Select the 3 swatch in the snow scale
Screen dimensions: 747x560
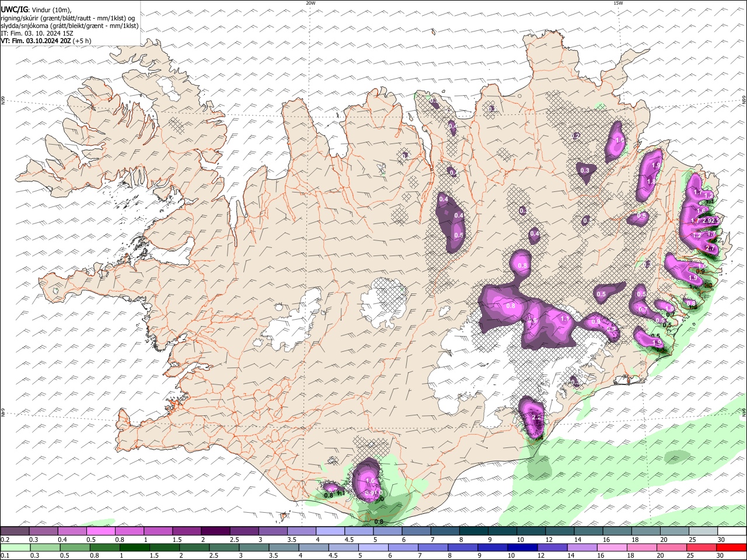click(x=273, y=531)
